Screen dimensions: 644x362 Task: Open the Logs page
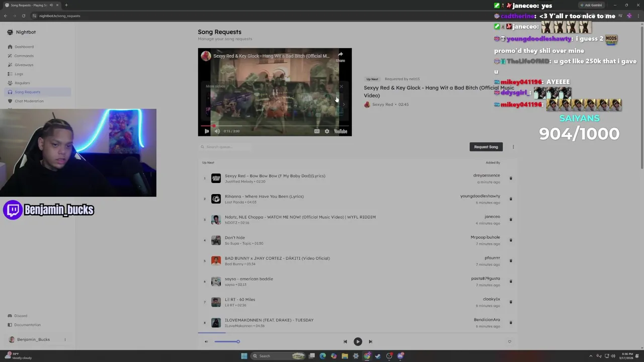[x=19, y=74]
